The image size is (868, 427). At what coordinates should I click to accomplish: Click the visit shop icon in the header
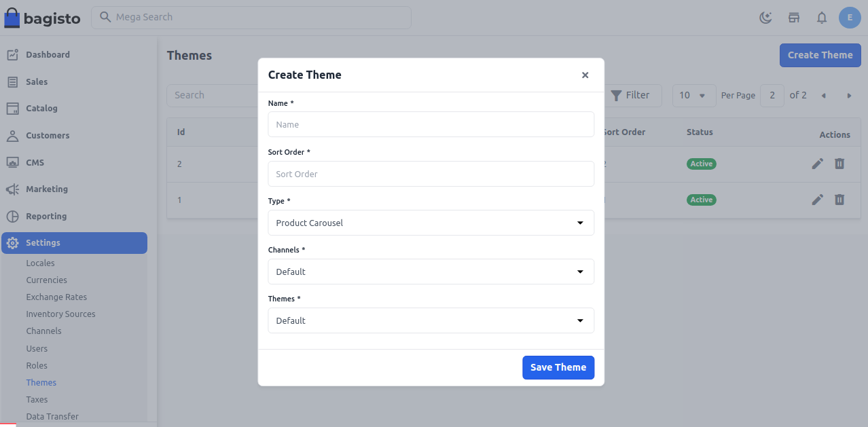793,18
